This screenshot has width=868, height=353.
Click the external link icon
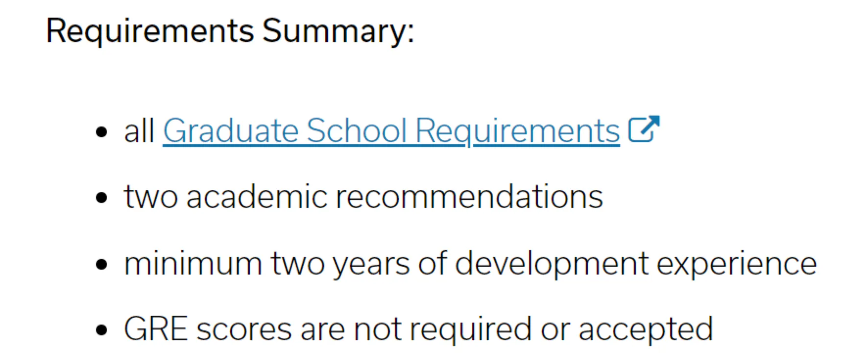(x=644, y=129)
